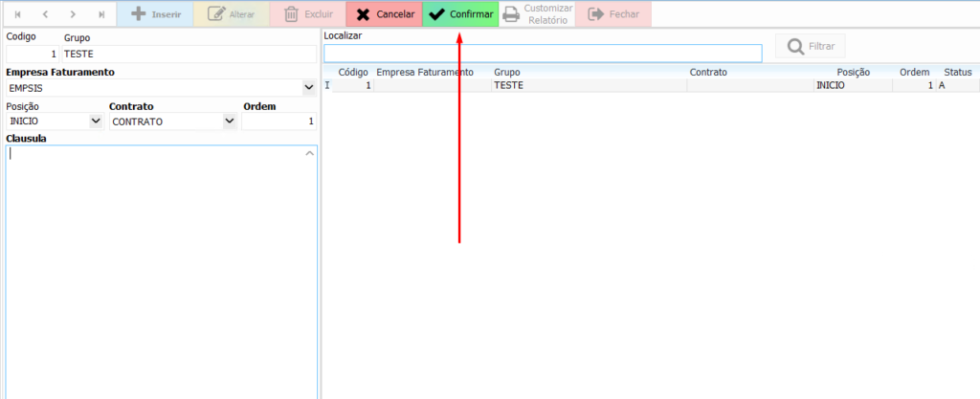Screen dimensions: 980x399
Task: Open the Contrato dropdown
Action: click(x=229, y=122)
